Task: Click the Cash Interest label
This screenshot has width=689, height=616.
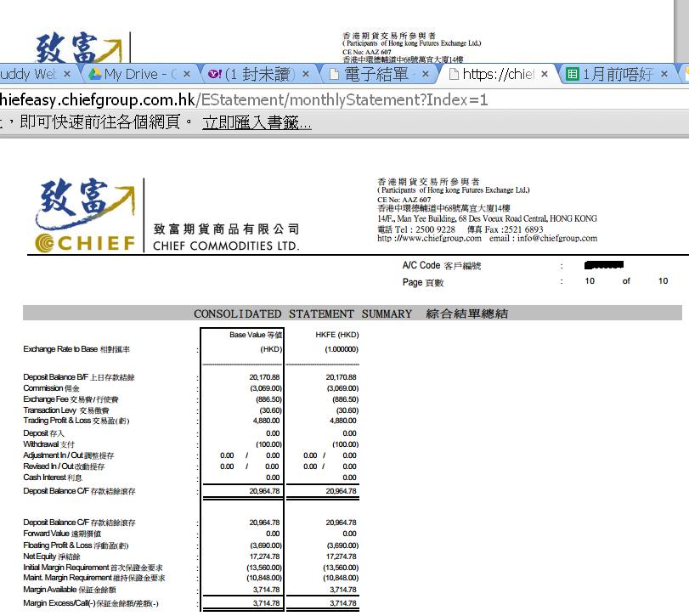Action: [53, 478]
